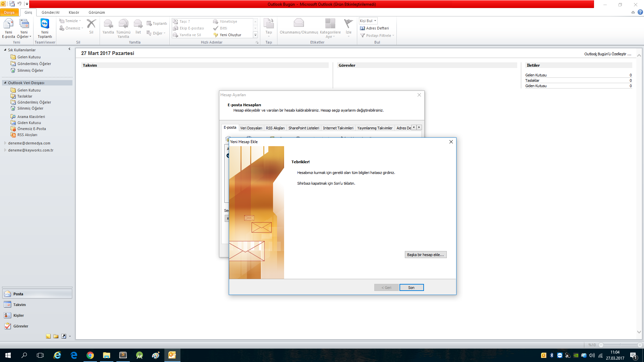Open Internet Takvimleri tab in Hesap Ayarları

(x=338, y=128)
